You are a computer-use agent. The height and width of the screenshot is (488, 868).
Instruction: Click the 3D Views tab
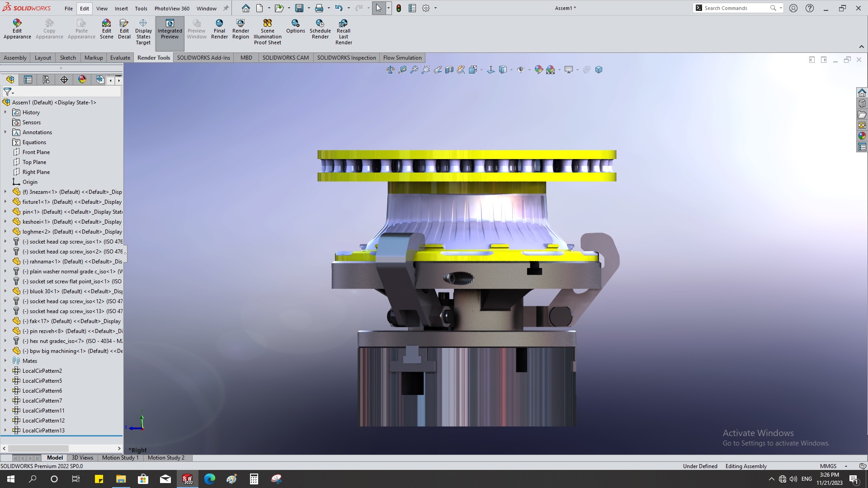[82, 457]
